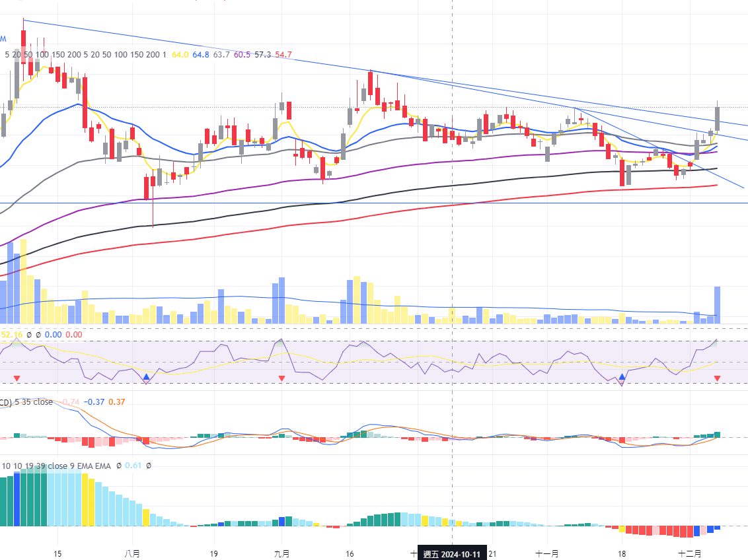Select the RSI legend value 52.16
The image size is (748, 560).
click(11, 335)
